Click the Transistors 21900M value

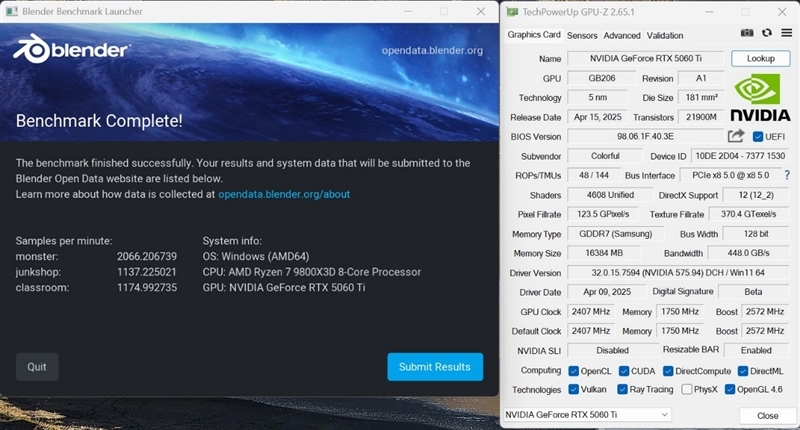(701, 117)
